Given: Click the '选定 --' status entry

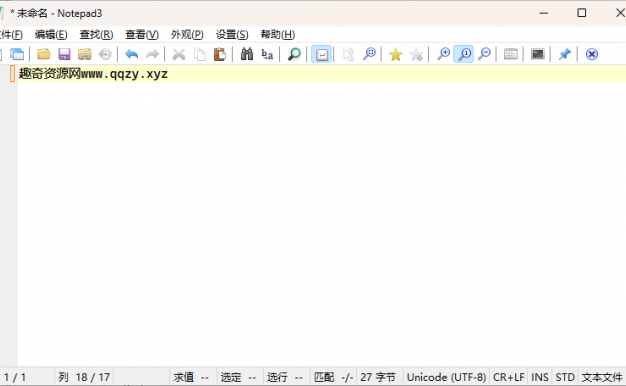Looking at the screenshot, I should click(238, 377).
